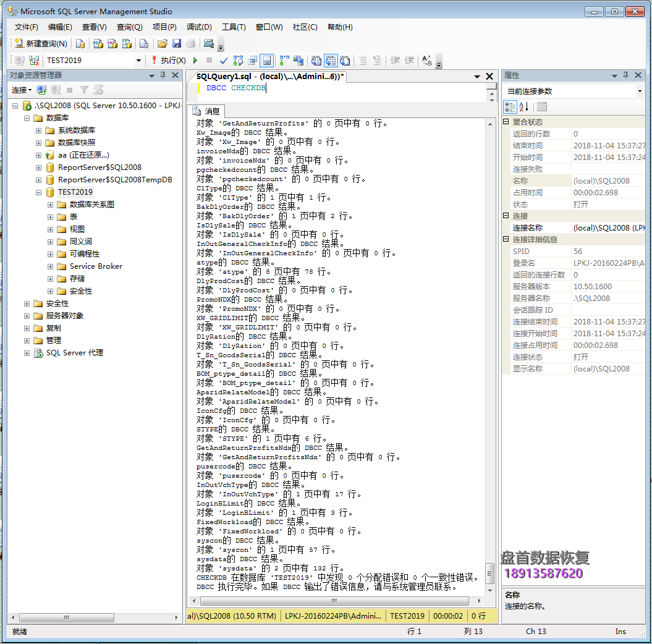
Task: Click the 服务器版本 value 10.50.1600
Action: pyautogui.click(x=593, y=286)
